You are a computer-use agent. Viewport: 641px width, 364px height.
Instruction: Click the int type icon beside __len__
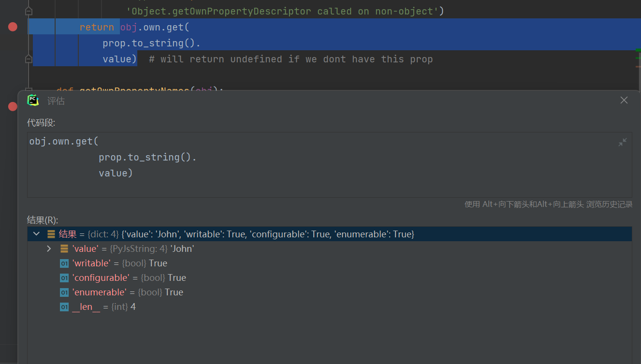pyautogui.click(x=64, y=307)
